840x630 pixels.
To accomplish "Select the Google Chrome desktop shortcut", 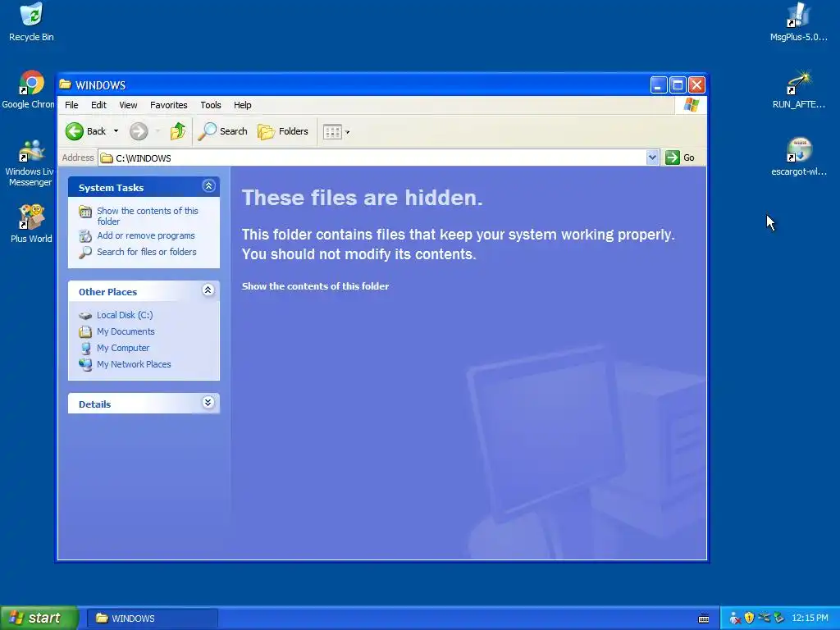I will (28, 90).
